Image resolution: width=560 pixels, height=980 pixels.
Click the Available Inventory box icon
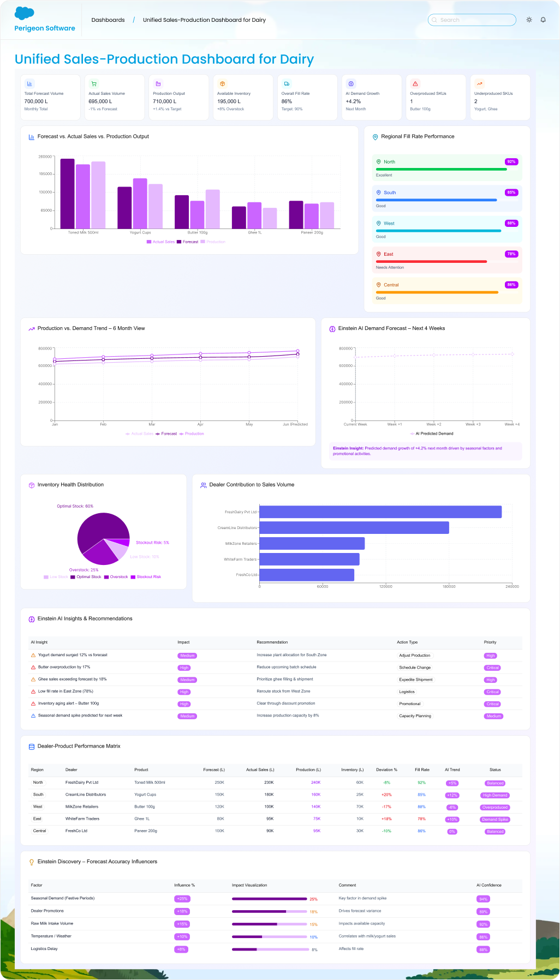[223, 84]
